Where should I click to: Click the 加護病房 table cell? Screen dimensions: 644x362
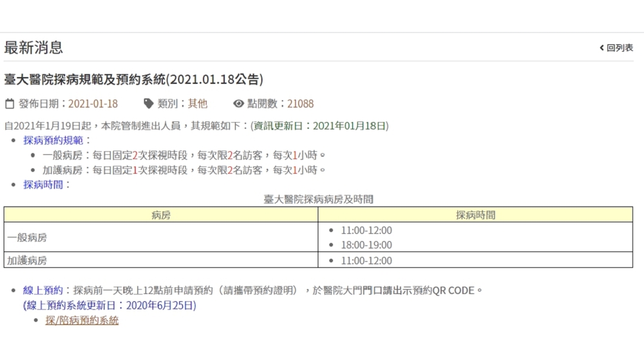[x=161, y=260]
